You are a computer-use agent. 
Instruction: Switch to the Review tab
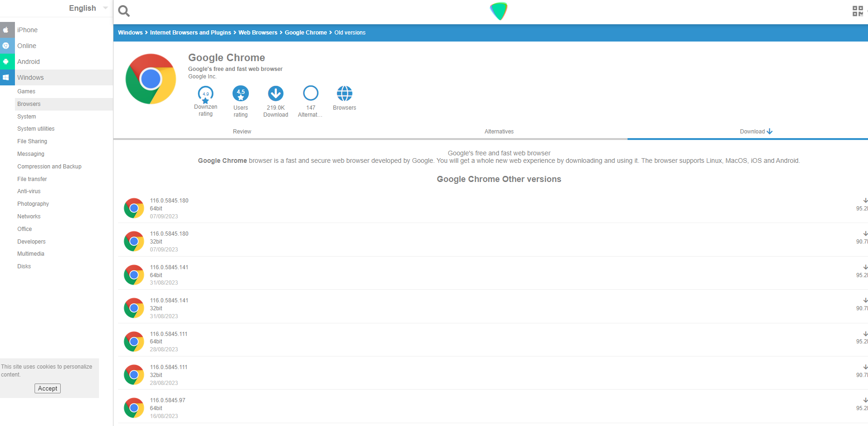242,132
